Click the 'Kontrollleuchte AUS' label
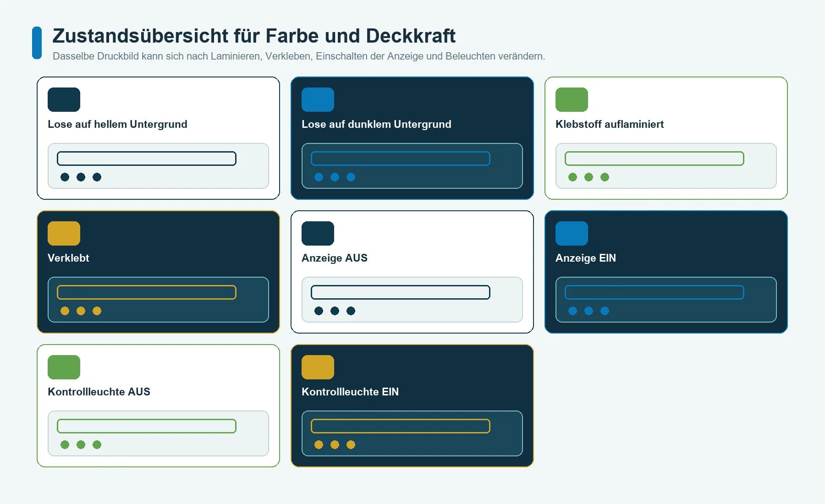 point(99,392)
